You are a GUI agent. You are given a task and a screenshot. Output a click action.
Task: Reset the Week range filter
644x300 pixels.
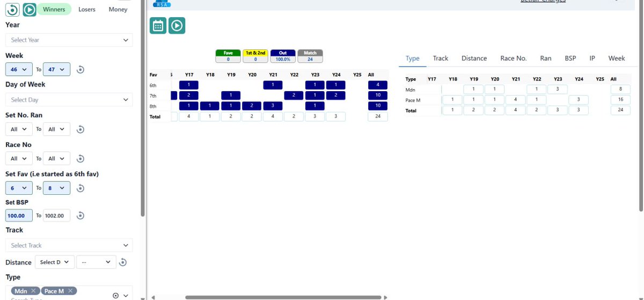80,70
